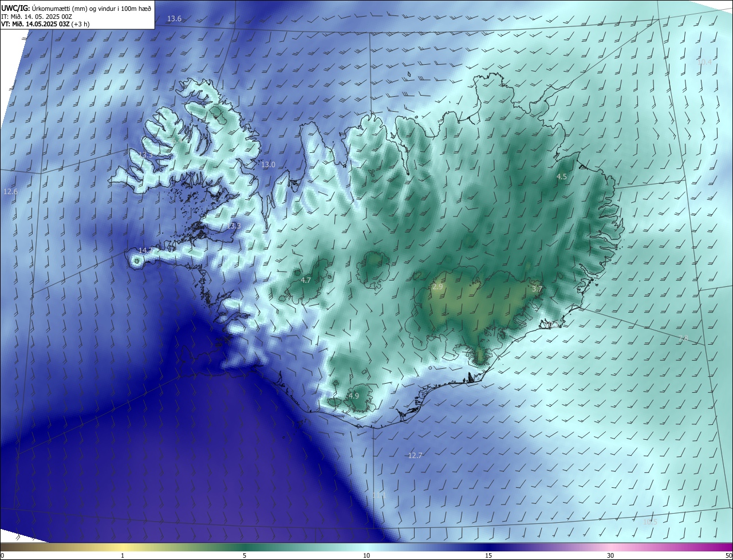Click the 4.7 value label in the western highlands

306,281
